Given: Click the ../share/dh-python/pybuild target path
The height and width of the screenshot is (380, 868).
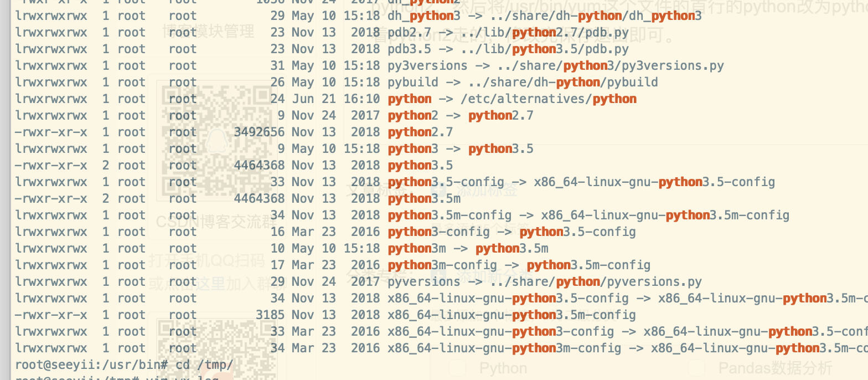Looking at the screenshot, I should pyautogui.click(x=563, y=82).
